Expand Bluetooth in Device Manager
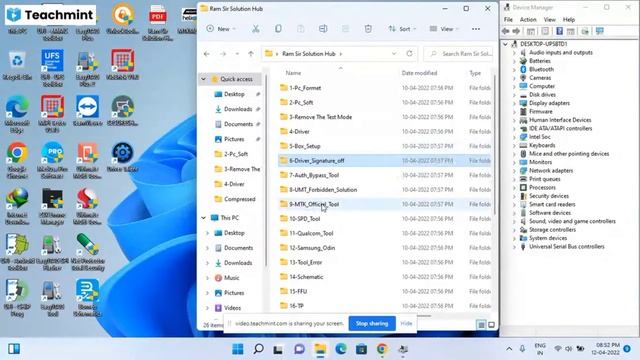Image resolution: width=640 pixels, height=360 pixels. (515, 69)
